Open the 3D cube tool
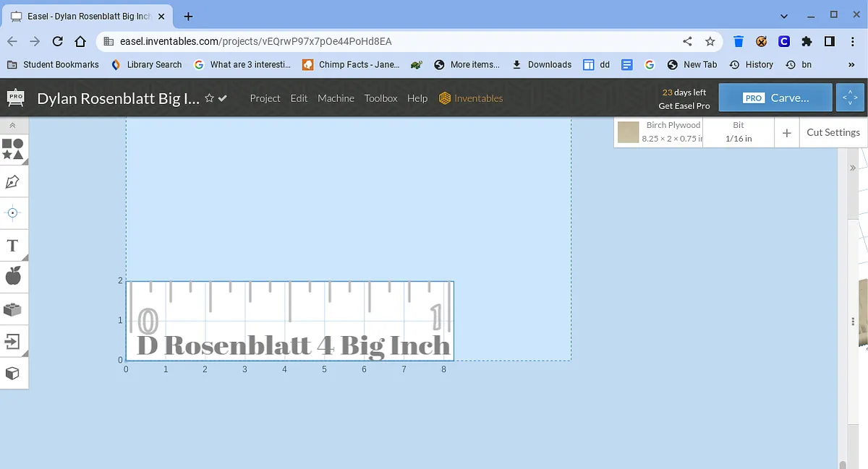868x469 pixels. [13, 374]
